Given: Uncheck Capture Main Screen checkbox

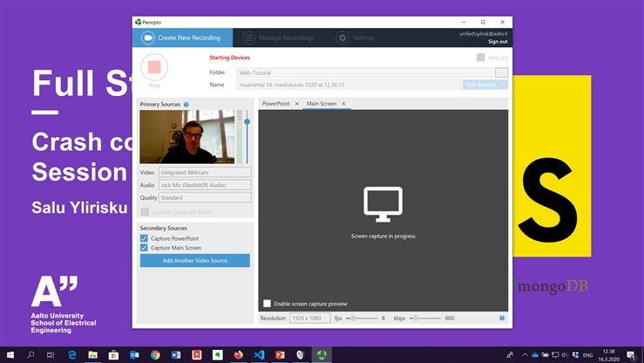Looking at the screenshot, I should coord(144,248).
